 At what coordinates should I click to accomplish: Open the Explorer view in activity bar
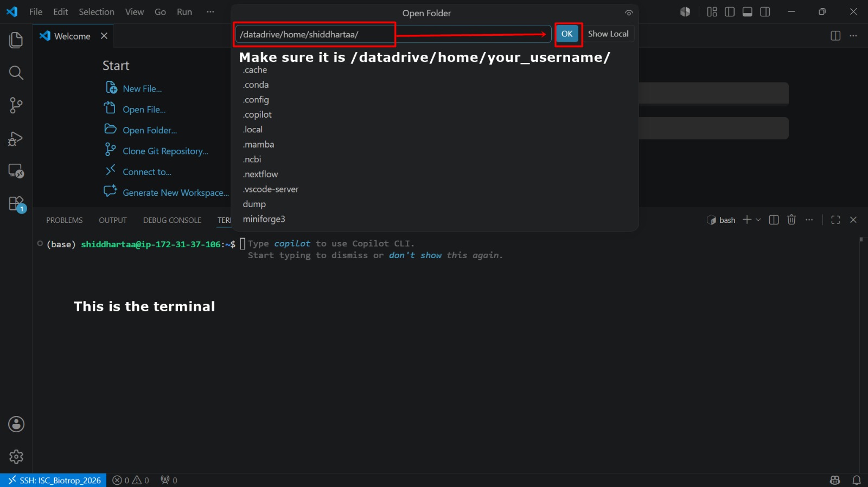point(16,40)
